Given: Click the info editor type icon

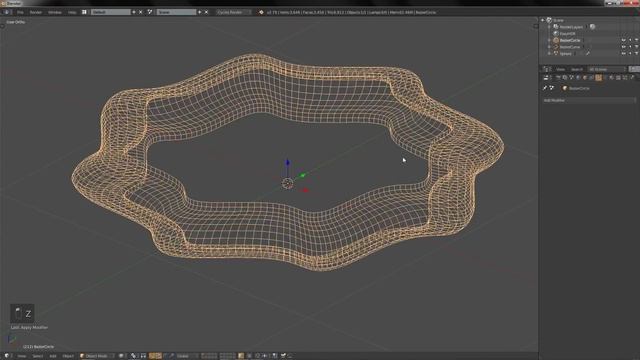Looking at the screenshot, I should (x=6, y=12).
